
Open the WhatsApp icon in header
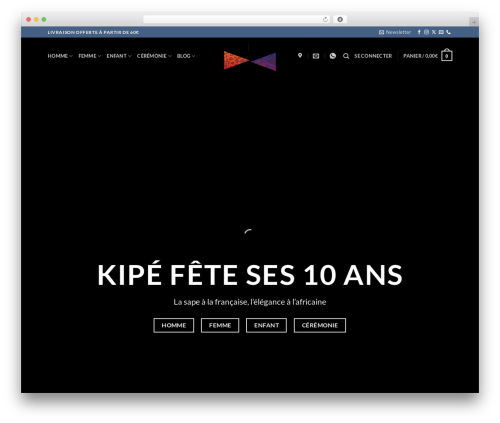pyautogui.click(x=333, y=56)
